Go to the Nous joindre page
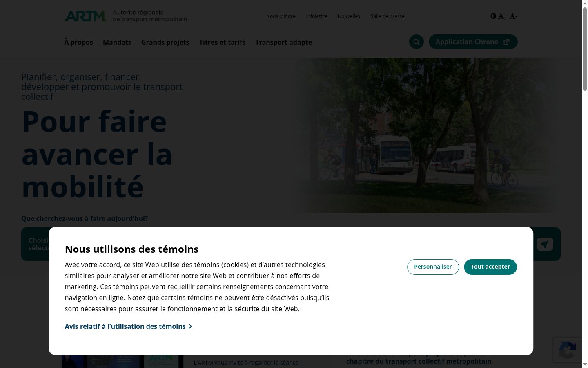Image resolution: width=588 pixels, height=368 pixels. point(281,16)
